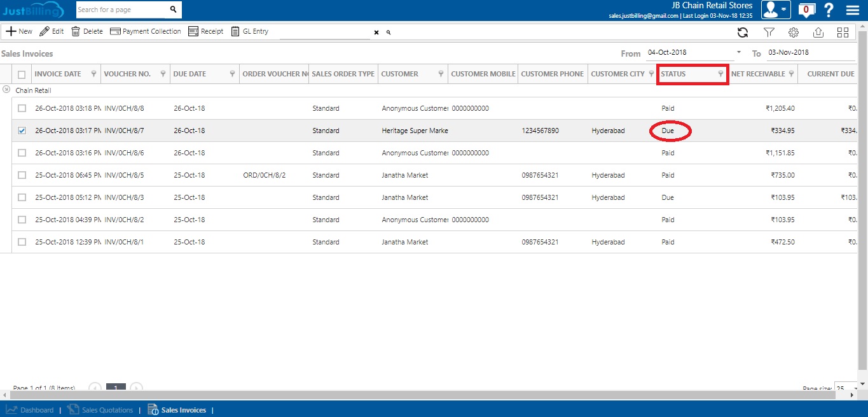Viewport: 868px width, 417px height.
Task: Sort by Sales Order Type header
Action: [x=343, y=74]
